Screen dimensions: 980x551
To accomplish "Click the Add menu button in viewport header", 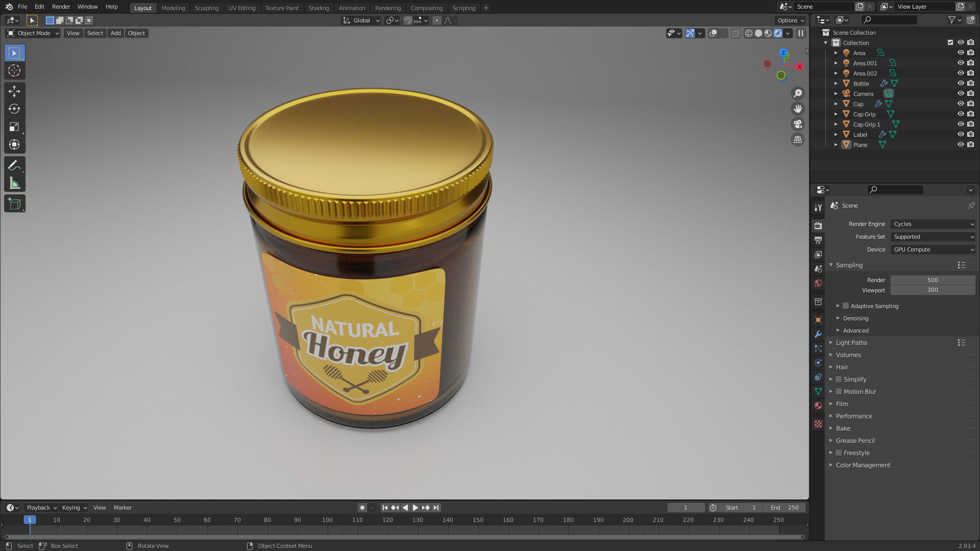I will (116, 33).
